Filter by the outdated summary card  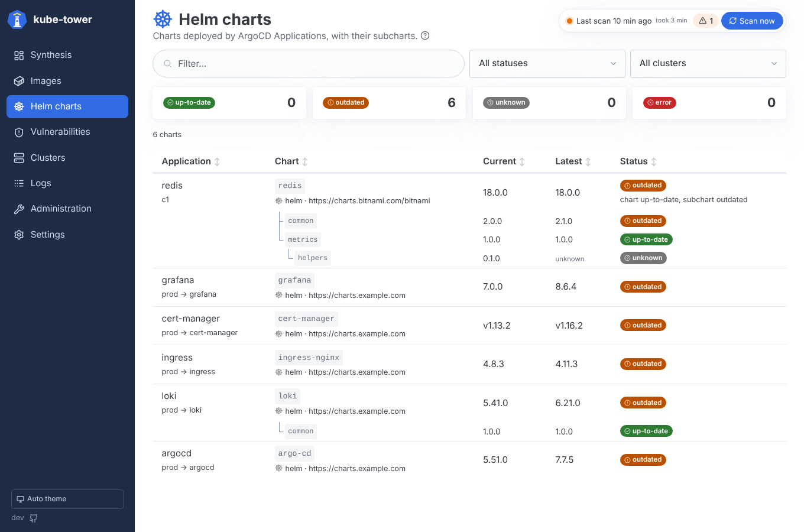(x=389, y=103)
